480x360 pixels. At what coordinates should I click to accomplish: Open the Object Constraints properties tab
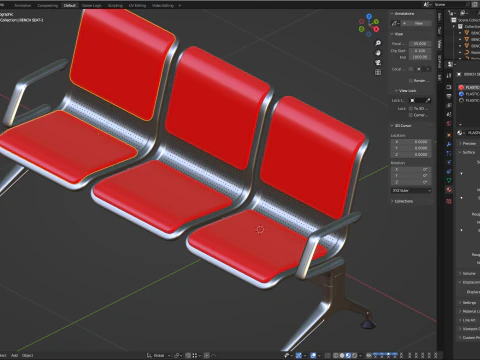[449, 171]
